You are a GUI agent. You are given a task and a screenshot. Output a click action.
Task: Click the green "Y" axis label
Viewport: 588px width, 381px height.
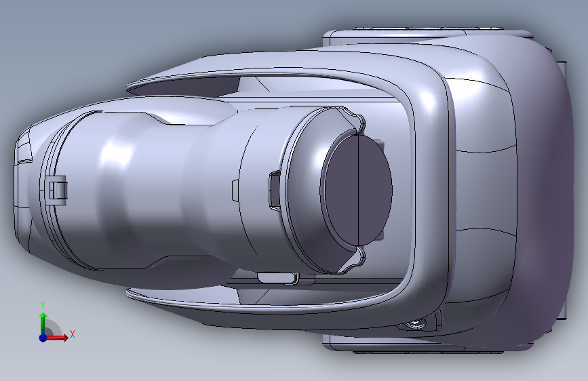pos(43,305)
